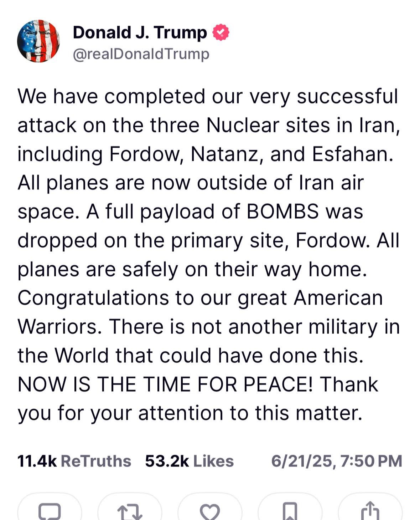View the 11.4k ReTruths count
The height and width of the screenshot is (520, 420).
37,461
